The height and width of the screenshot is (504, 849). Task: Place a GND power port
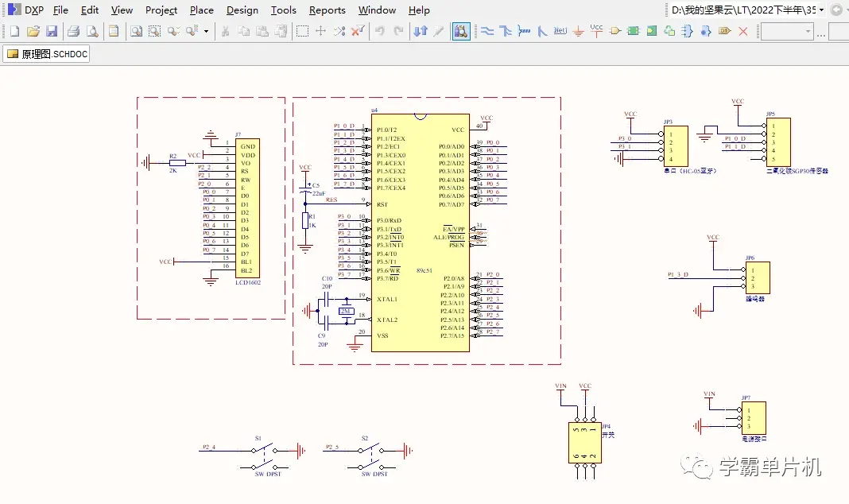point(579,31)
